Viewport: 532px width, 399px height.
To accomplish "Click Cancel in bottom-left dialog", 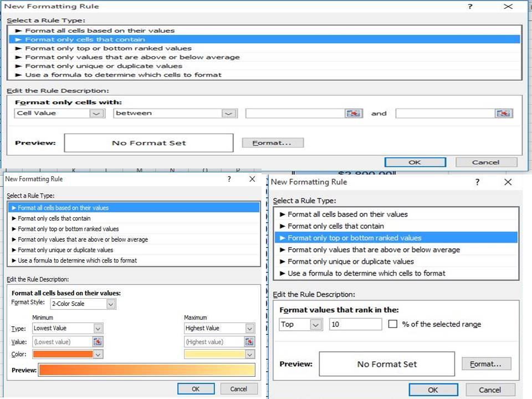I will pyautogui.click(x=239, y=389).
